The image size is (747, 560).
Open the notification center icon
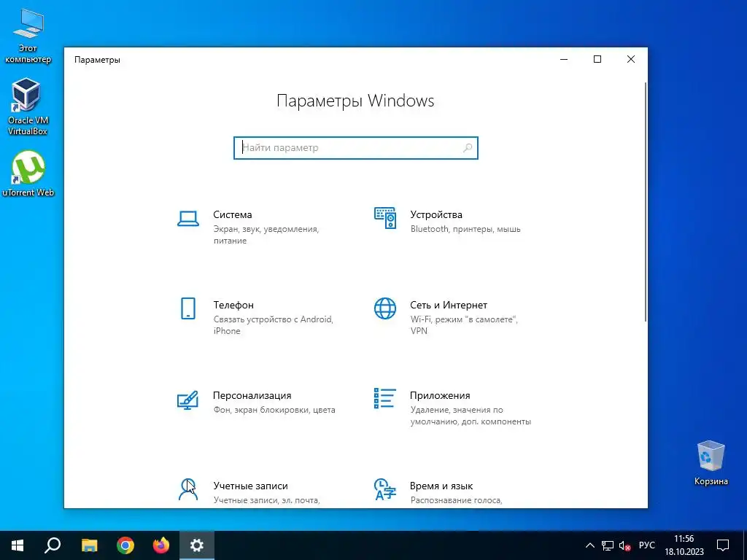723,545
